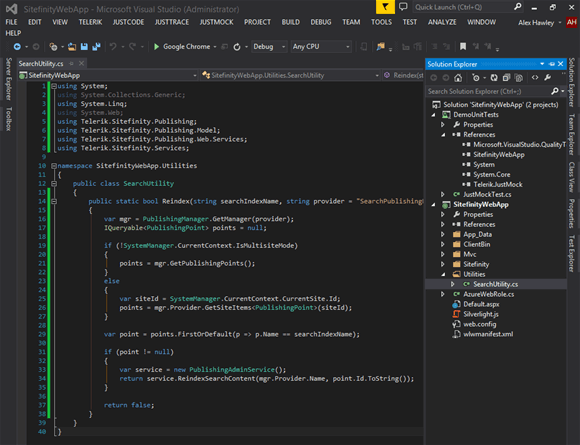
Task: Click the Refresh browser icon in toolbar
Action: tap(237, 47)
